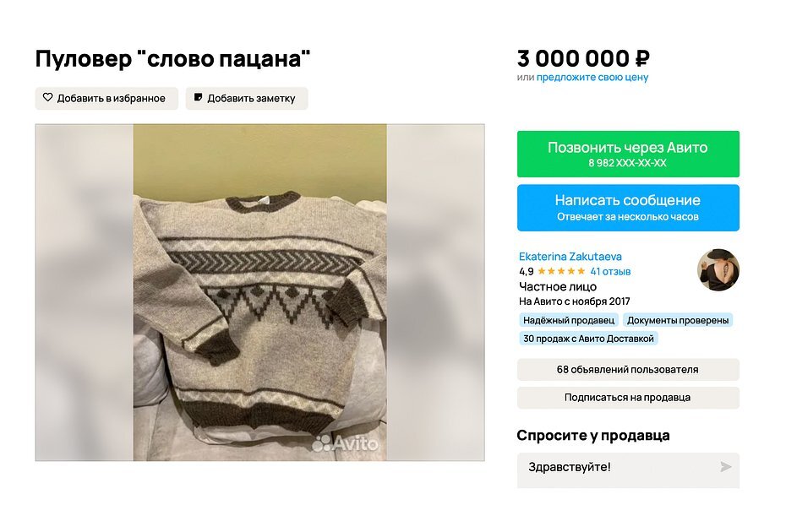Click the phone number under 'Позвонить через Авито'
The image size is (786, 532).
tap(627, 165)
